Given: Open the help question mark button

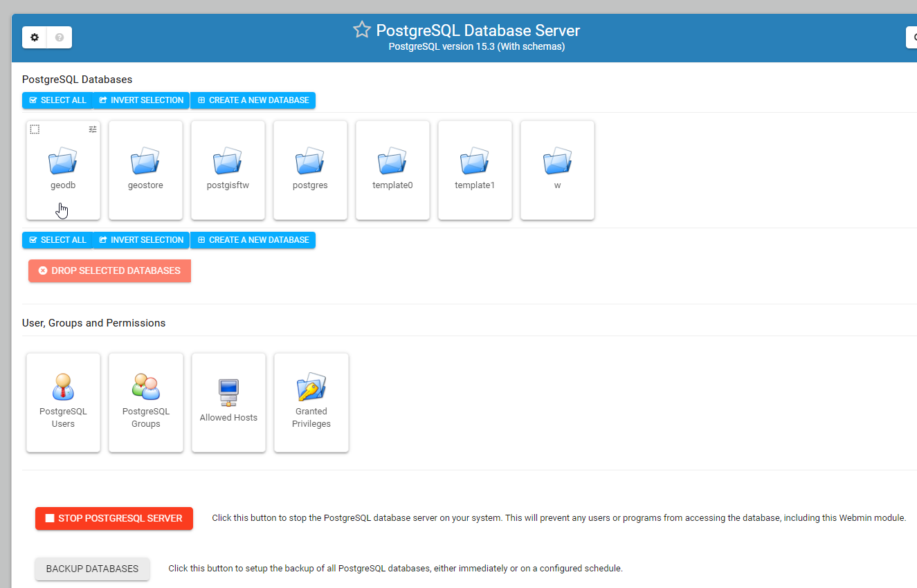Looking at the screenshot, I should point(60,37).
